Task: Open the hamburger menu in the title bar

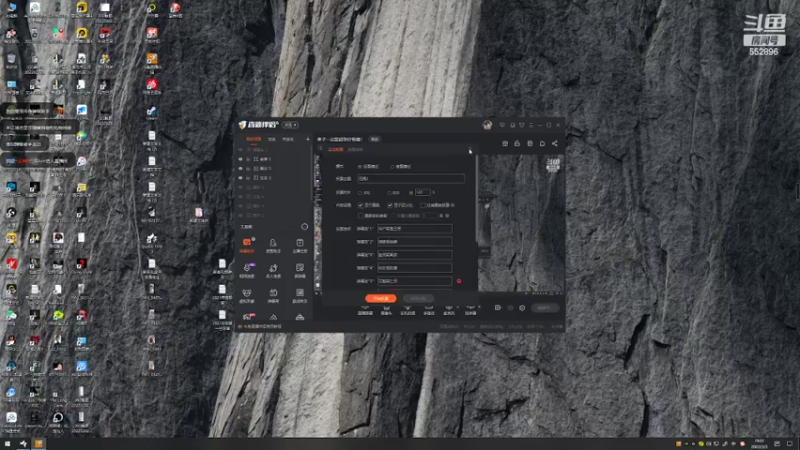Action: click(x=531, y=125)
